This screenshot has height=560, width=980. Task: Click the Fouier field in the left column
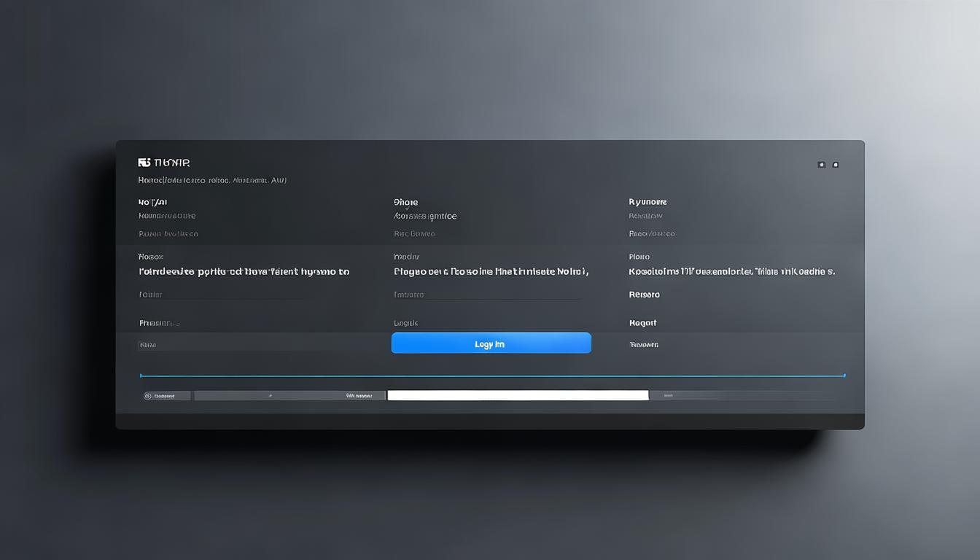pyautogui.click(x=150, y=295)
